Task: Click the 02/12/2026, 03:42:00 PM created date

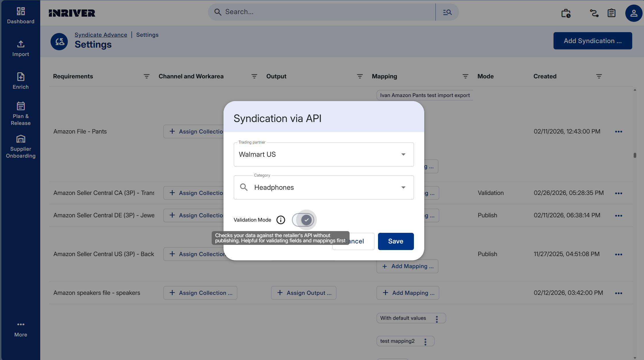Action: pos(568,293)
